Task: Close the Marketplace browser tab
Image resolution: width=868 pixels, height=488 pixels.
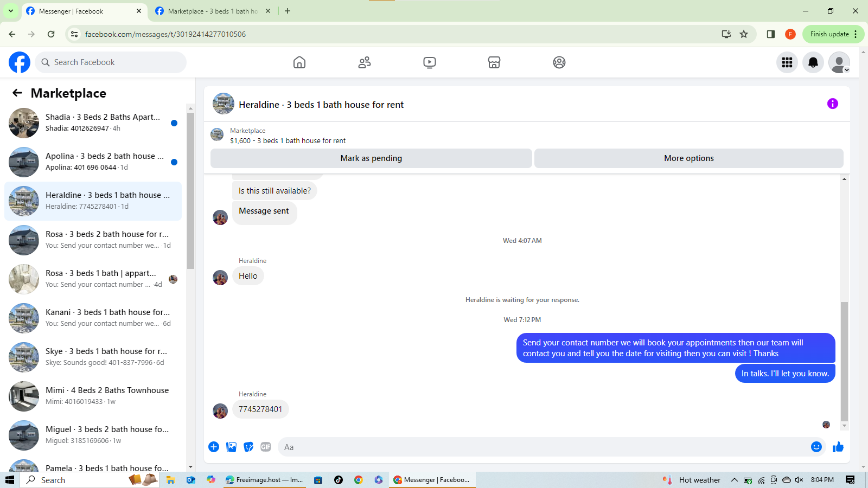Action: (268, 11)
